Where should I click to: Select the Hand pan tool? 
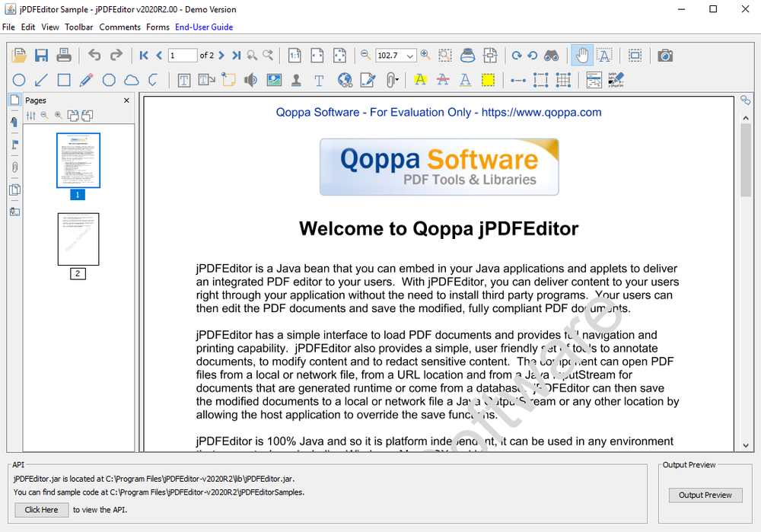582,55
